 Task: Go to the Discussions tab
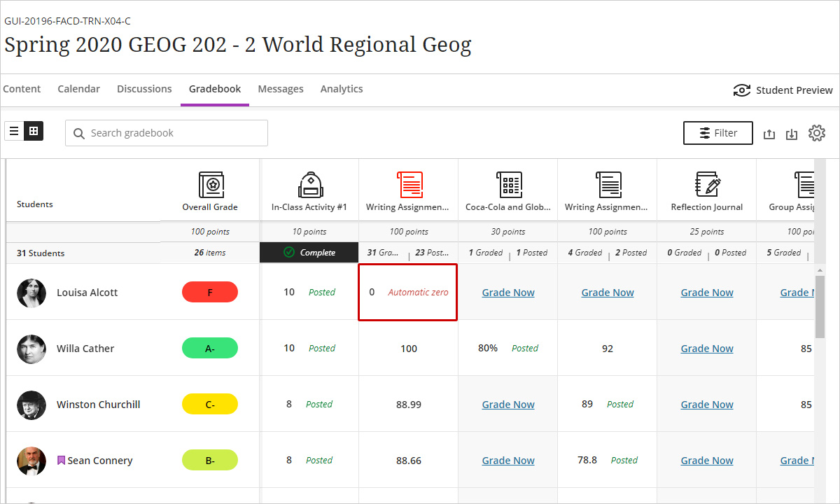144,89
